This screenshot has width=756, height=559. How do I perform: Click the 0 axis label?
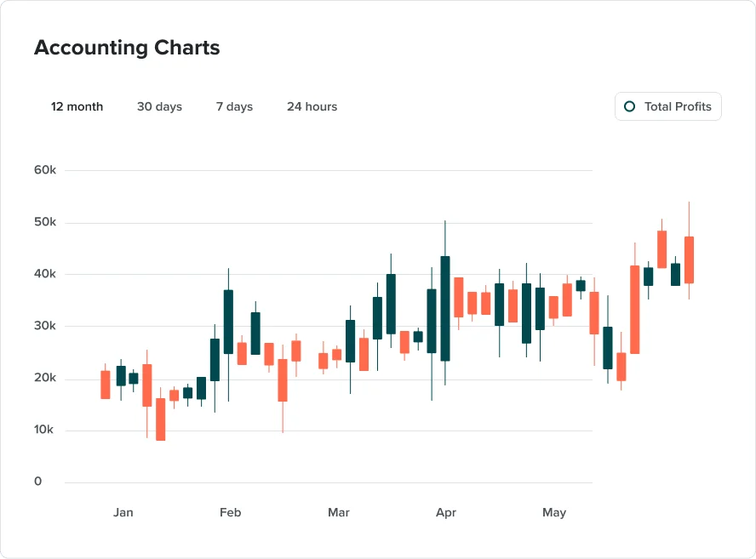tap(38, 481)
